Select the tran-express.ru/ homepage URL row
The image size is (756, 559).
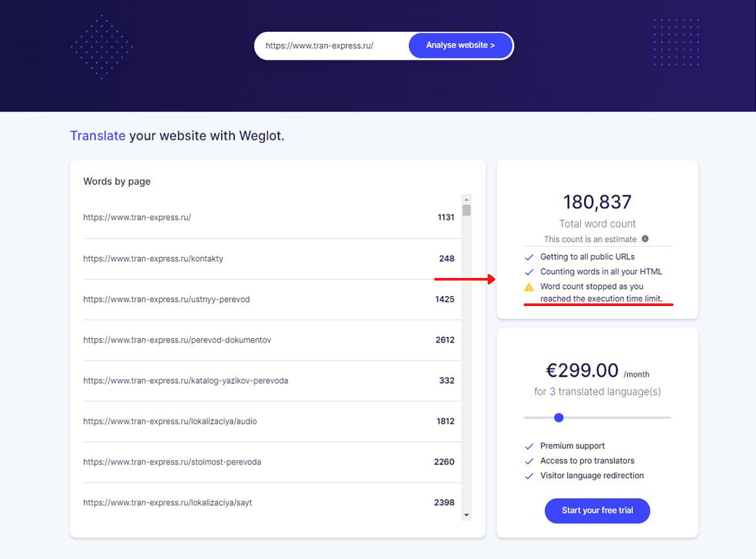272,218
